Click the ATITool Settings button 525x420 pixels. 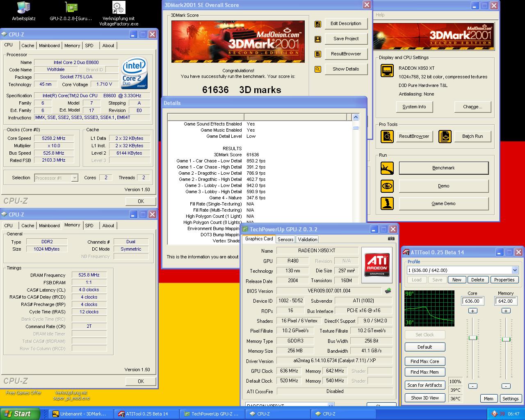coord(511,399)
